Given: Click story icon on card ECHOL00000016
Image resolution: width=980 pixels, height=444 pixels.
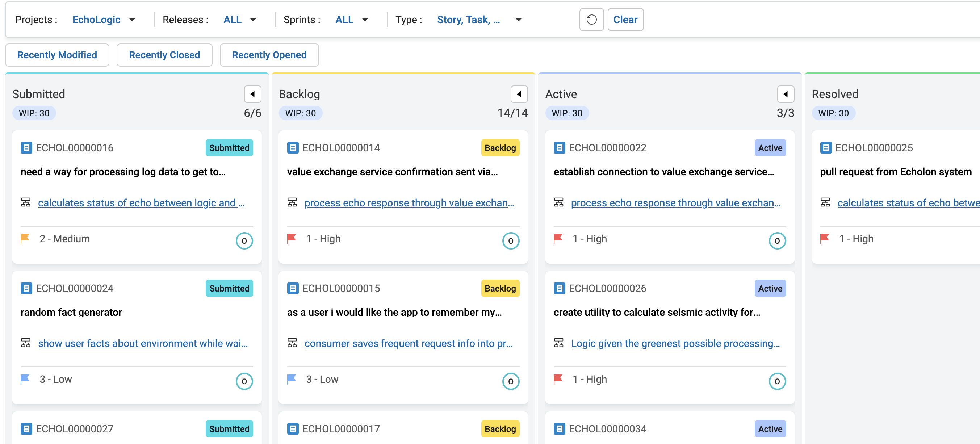Looking at the screenshot, I should point(26,148).
